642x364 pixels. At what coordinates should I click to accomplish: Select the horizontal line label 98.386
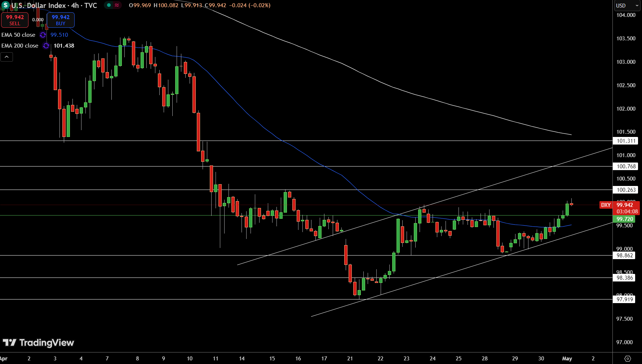tap(624, 278)
